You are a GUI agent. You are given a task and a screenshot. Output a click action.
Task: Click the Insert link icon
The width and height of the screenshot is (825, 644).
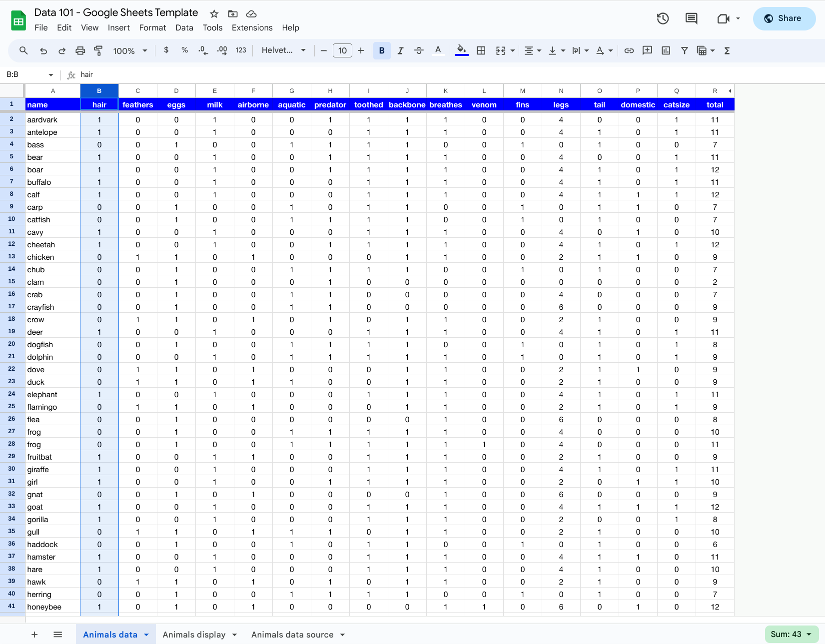tap(629, 50)
